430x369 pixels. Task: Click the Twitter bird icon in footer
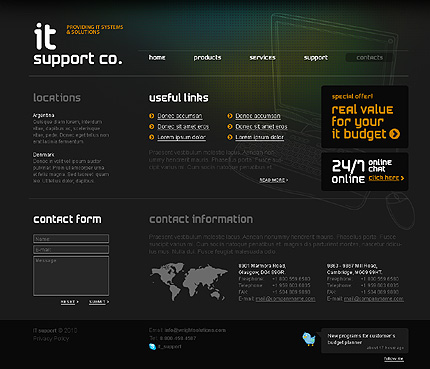point(309,339)
